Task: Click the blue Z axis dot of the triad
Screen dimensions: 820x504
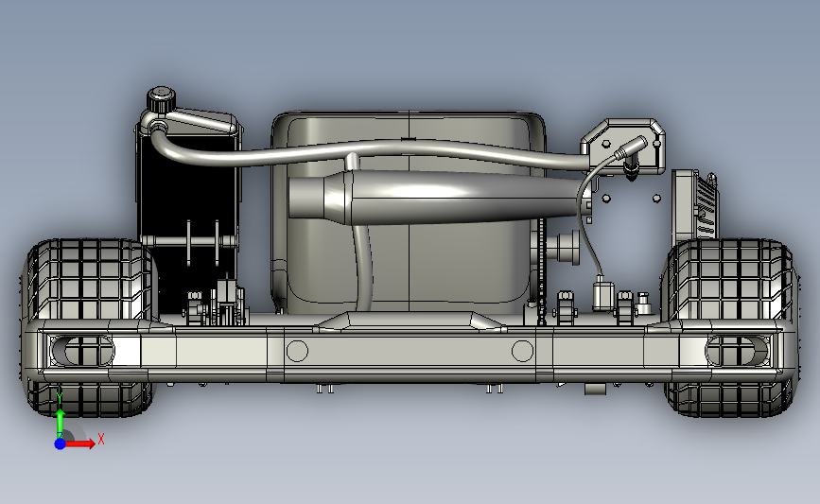Action: 61,443
